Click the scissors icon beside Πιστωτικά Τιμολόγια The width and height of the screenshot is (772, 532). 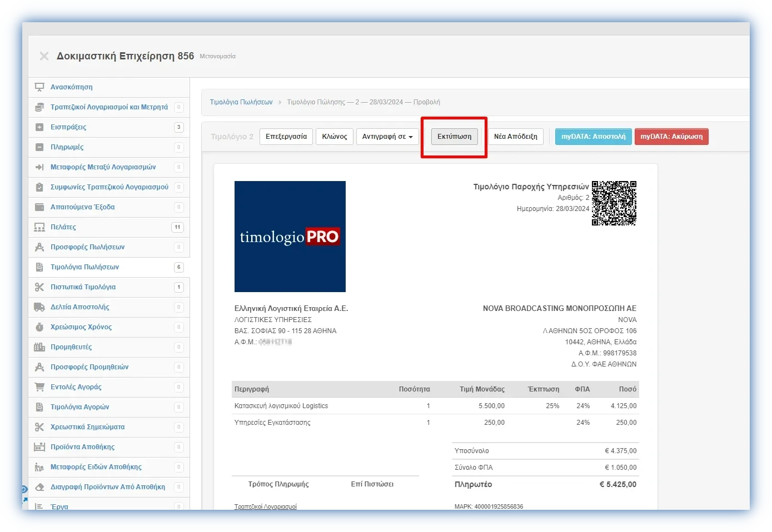pyautogui.click(x=39, y=287)
